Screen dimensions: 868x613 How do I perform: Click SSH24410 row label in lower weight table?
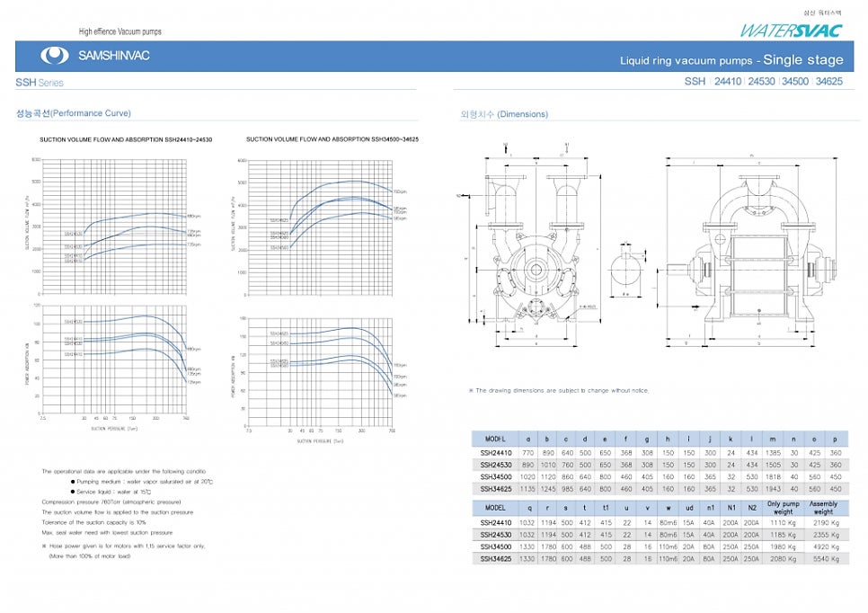point(496,523)
